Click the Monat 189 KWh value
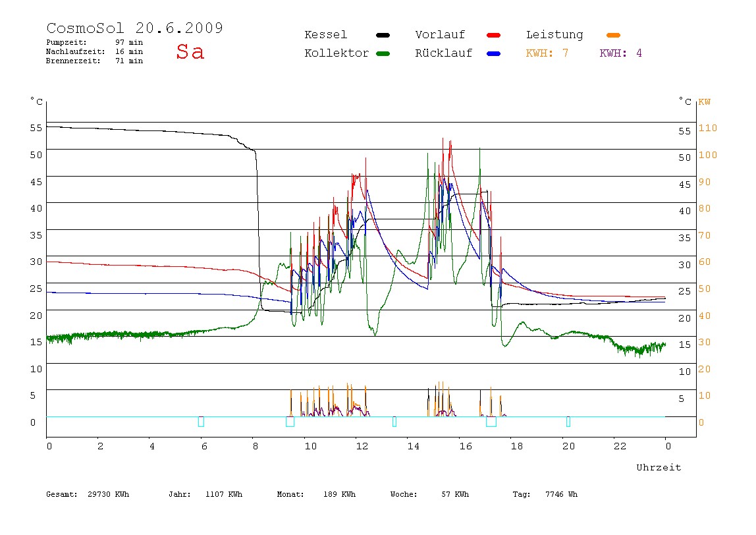 point(316,494)
